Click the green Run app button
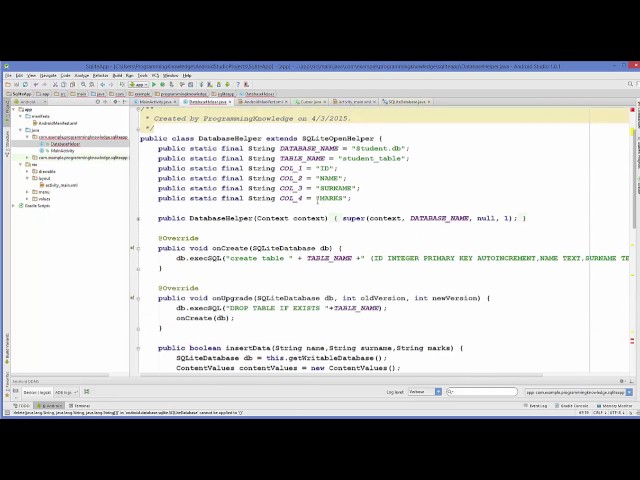Viewport: 640px width, 480px height. (x=154, y=84)
